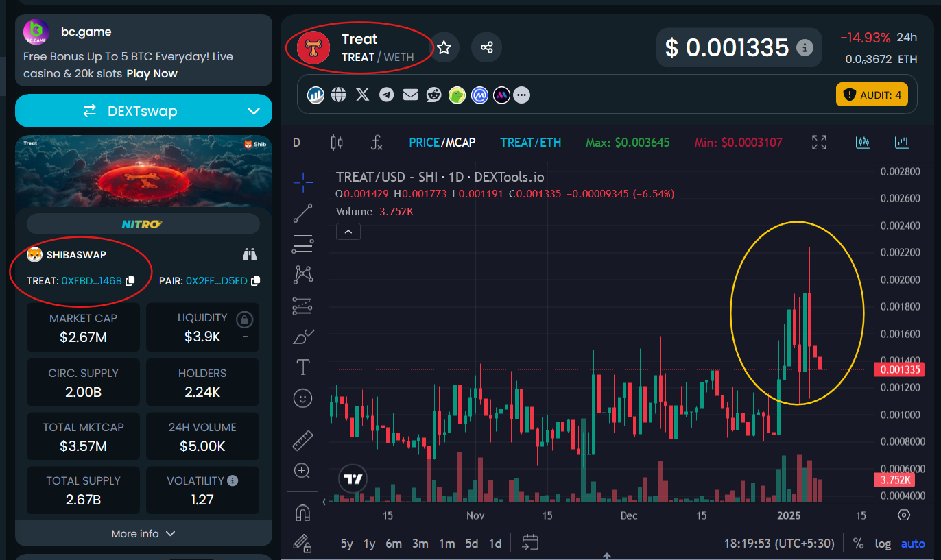Set chart range to 1d
This screenshot has width=941, height=560.
(x=495, y=544)
